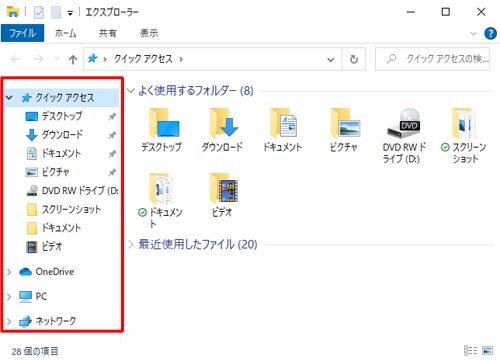500x361 pixels.
Task: Select pinned ドキュメント in the navigation pane
Action: click(x=61, y=154)
